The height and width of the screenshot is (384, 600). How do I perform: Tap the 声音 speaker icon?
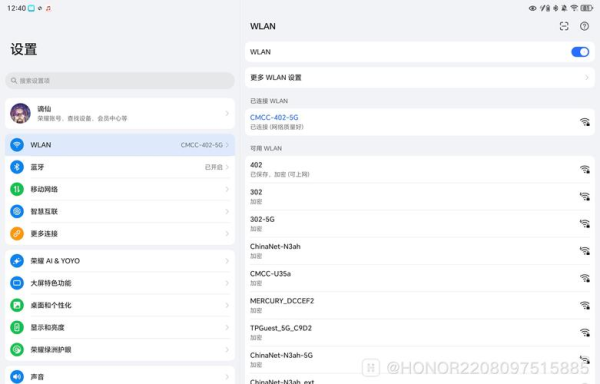click(x=17, y=377)
